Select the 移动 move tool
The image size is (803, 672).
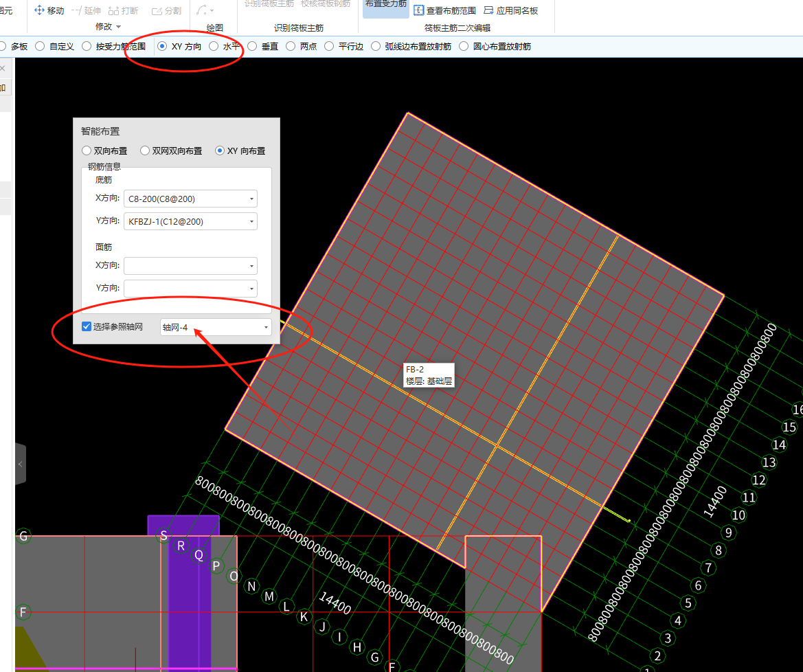click(x=49, y=10)
